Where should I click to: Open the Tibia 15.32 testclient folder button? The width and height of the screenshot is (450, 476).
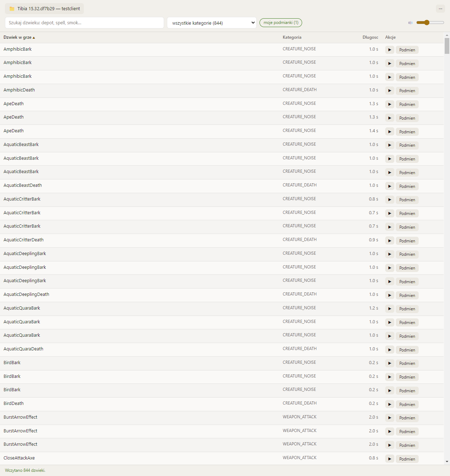click(44, 8)
